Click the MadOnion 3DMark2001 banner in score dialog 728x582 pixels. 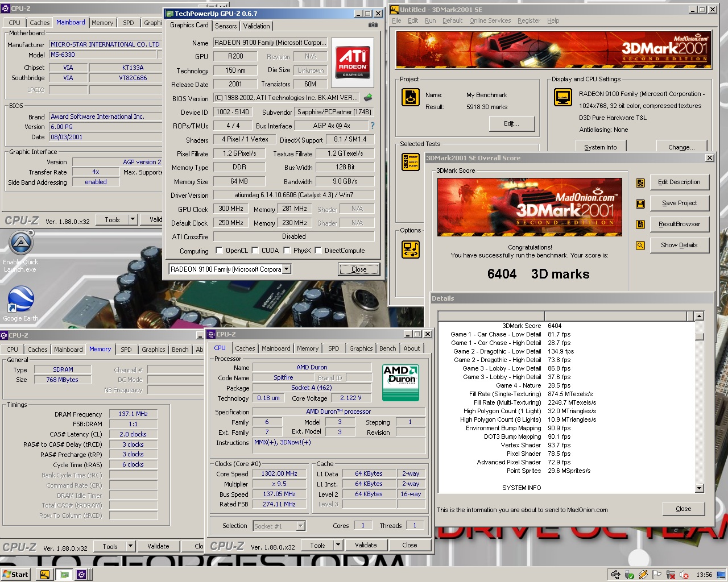pos(530,207)
